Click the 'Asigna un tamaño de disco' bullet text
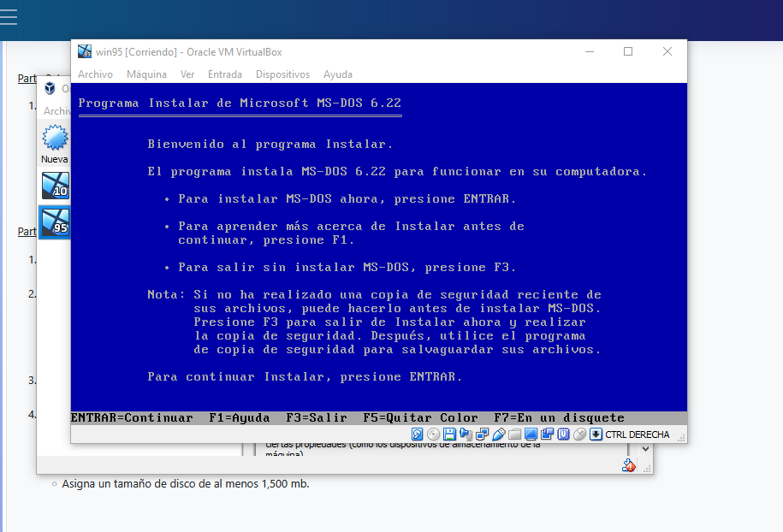This screenshot has height=532, width=783. click(x=186, y=483)
